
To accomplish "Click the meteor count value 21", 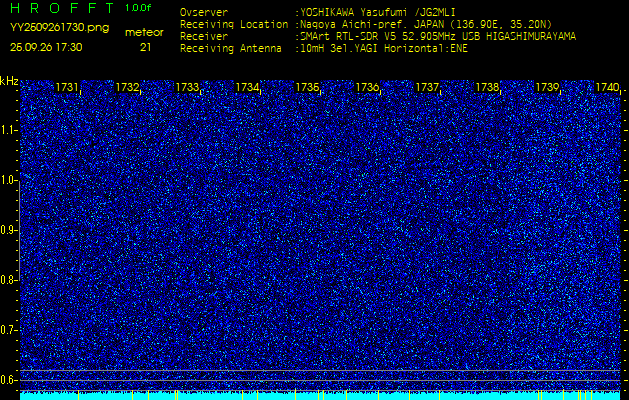I will [145, 47].
